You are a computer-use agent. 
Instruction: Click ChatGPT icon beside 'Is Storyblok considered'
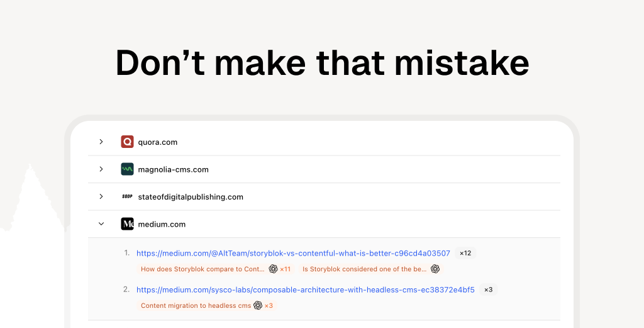click(435, 269)
